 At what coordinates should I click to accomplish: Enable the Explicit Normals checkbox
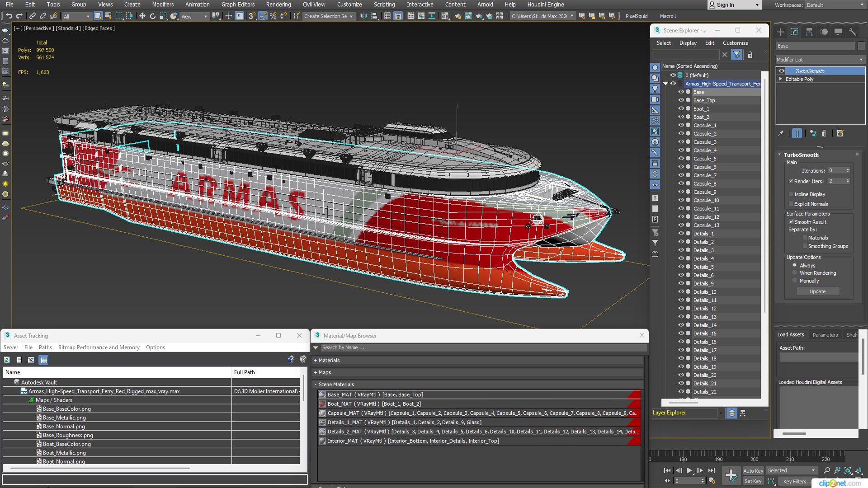[791, 204]
